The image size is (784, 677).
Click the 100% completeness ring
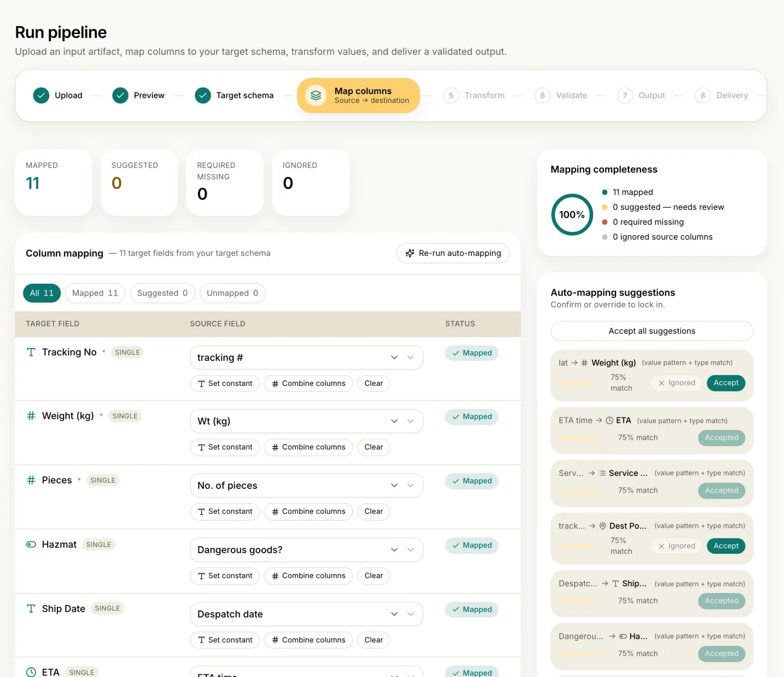(572, 215)
